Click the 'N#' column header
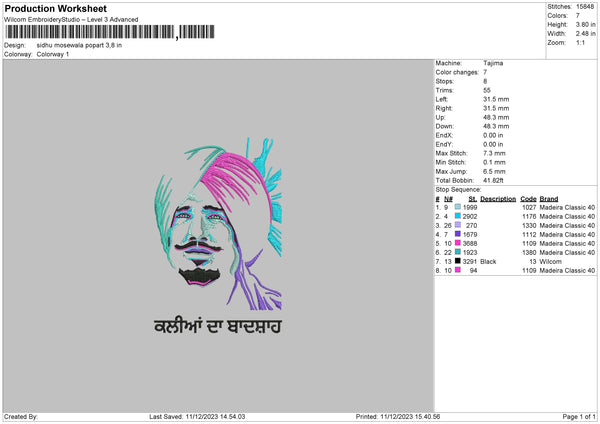 tap(448, 199)
